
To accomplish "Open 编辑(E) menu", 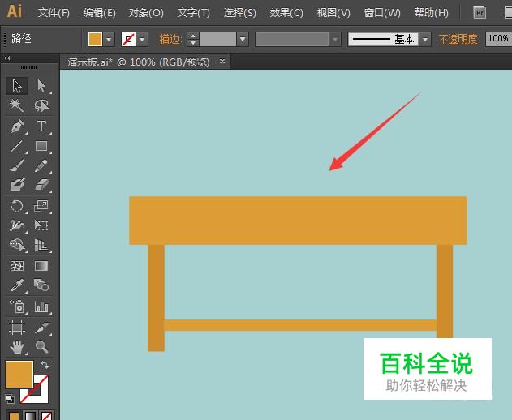I will tap(99, 13).
